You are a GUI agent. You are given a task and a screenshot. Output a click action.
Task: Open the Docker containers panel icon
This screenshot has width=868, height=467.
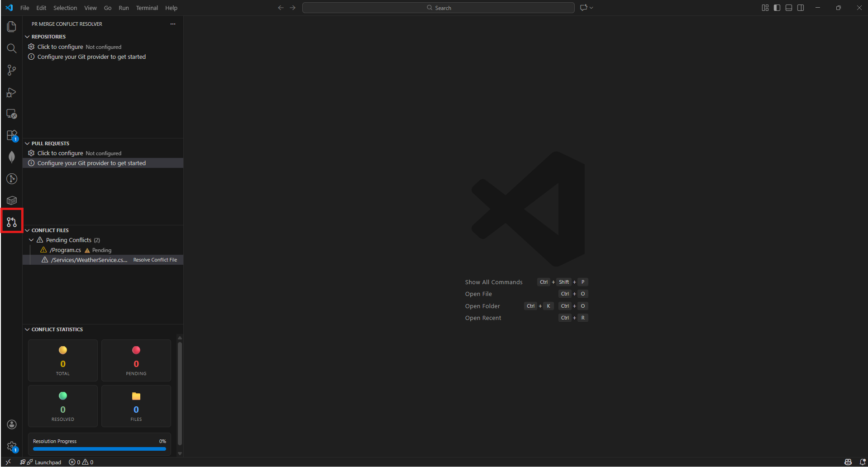click(11, 200)
